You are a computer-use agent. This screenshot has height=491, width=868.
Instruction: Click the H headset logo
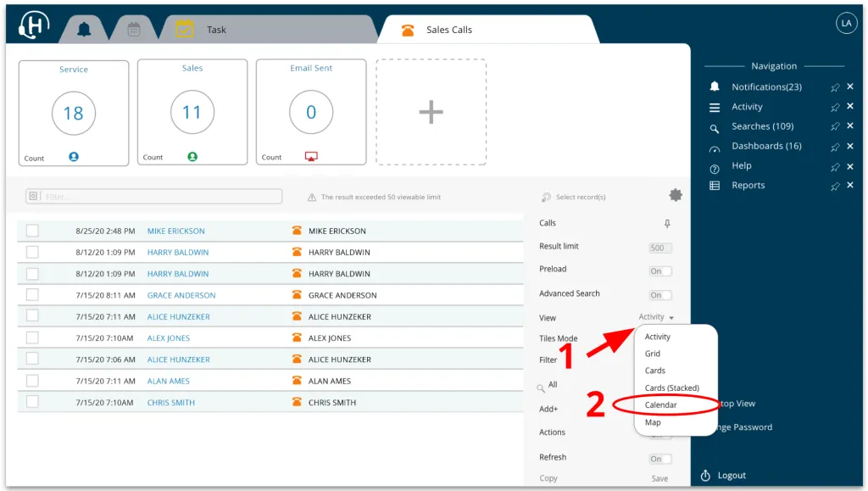pos(34,25)
